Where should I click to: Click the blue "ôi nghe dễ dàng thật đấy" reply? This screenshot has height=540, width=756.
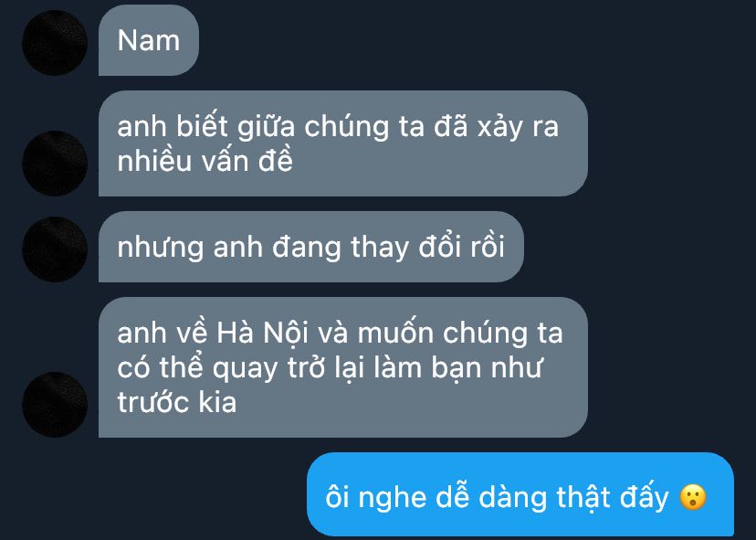pos(520,494)
